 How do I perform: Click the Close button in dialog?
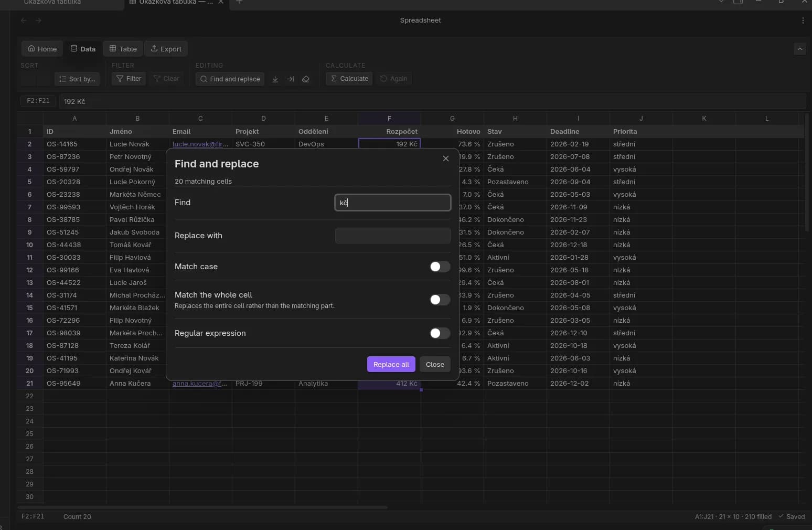pos(435,364)
